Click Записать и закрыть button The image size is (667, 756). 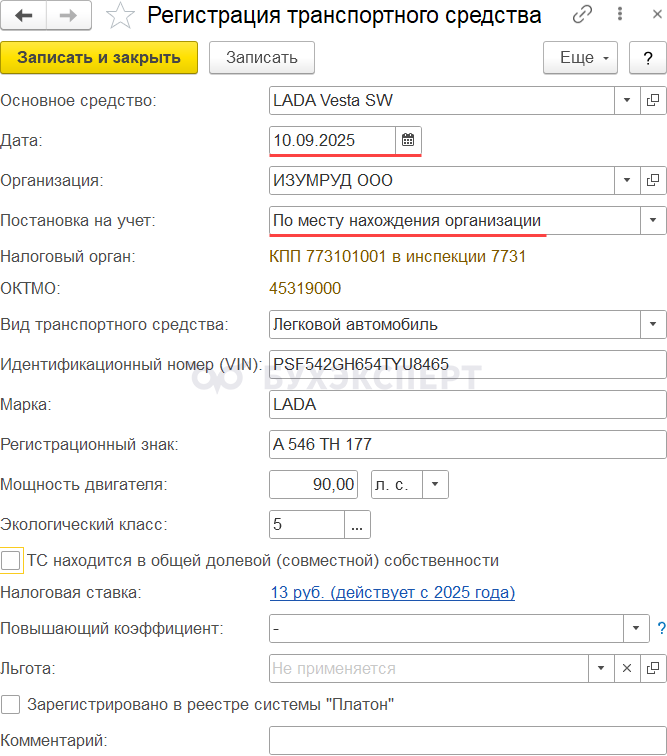(x=99, y=58)
